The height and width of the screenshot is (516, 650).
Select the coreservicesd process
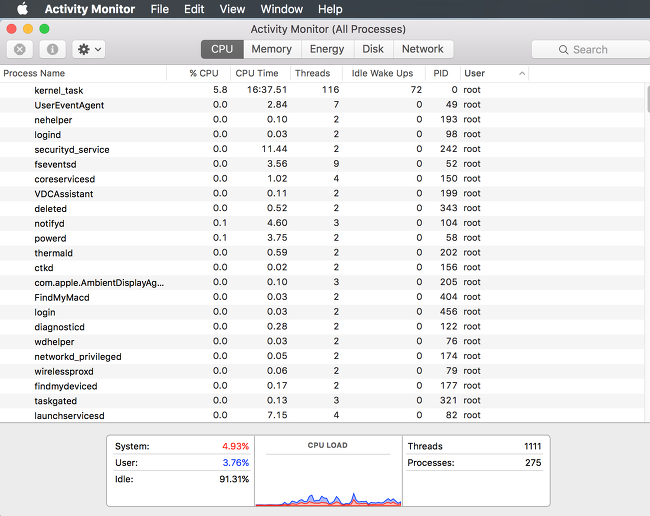[322, 179]
